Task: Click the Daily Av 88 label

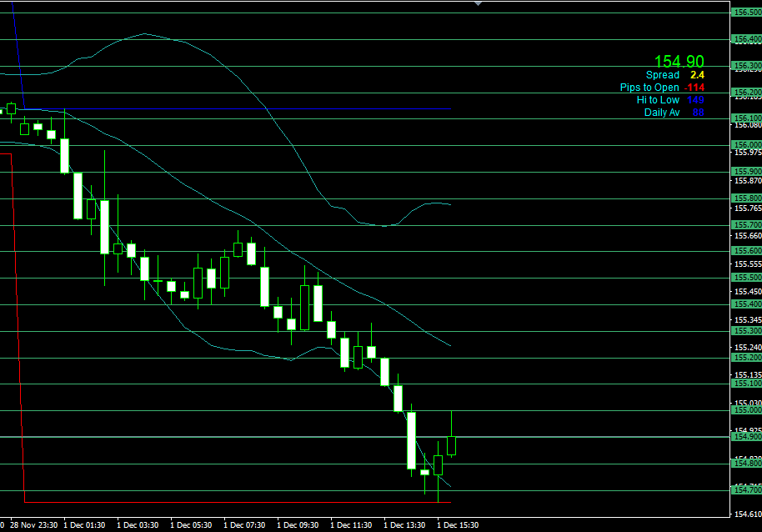Action: click(x=674, y=113)
